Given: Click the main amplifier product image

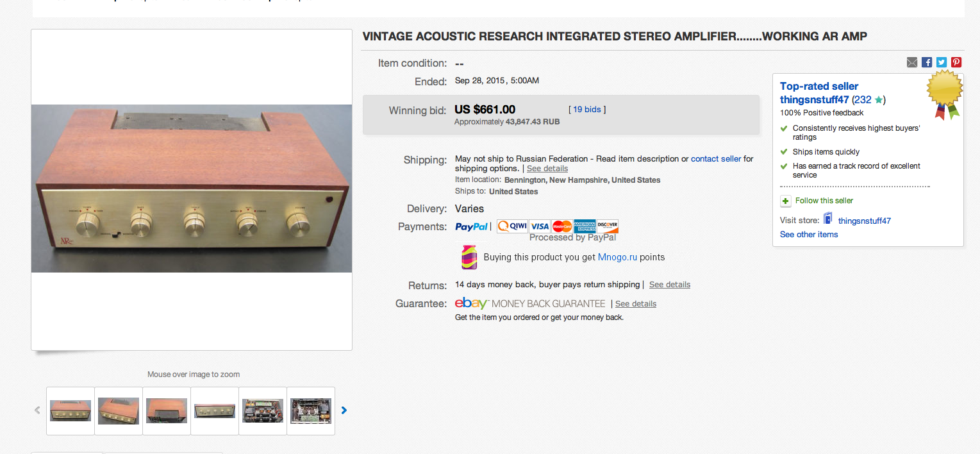Looking at the screenshot, I should point(192,189).
